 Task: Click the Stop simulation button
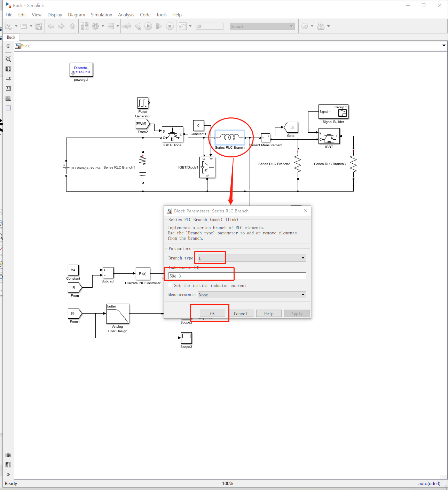[170, 26]
